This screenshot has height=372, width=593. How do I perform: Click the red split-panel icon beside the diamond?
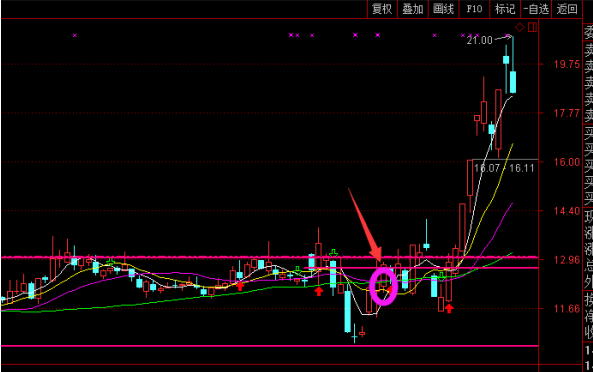click(x=532, y=27)
